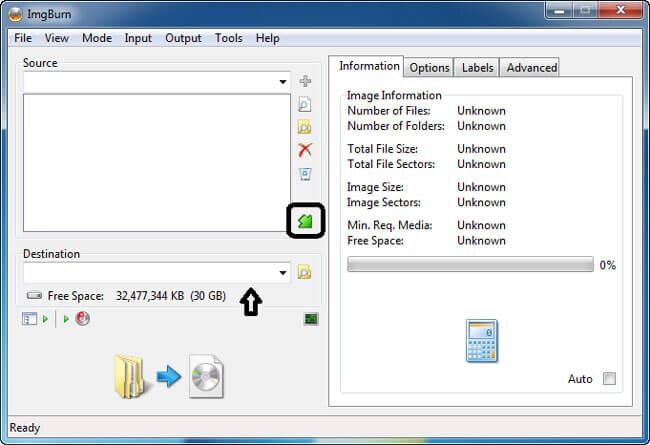
Task: Click the ImgBurn title bar app icon
Action: 15,15
